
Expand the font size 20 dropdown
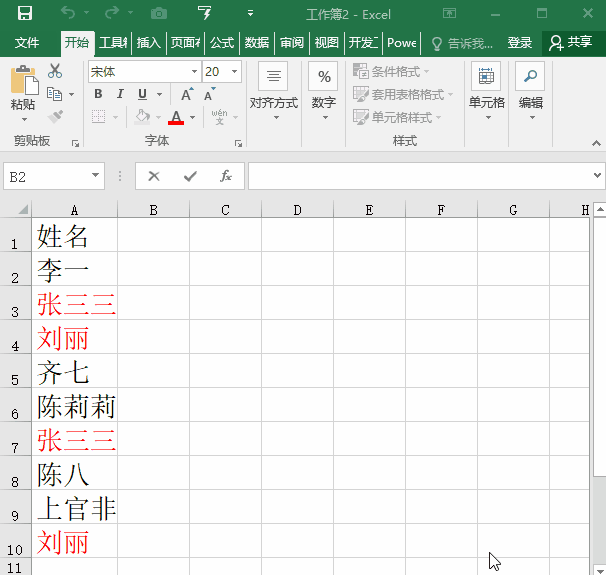coord(235,72)
